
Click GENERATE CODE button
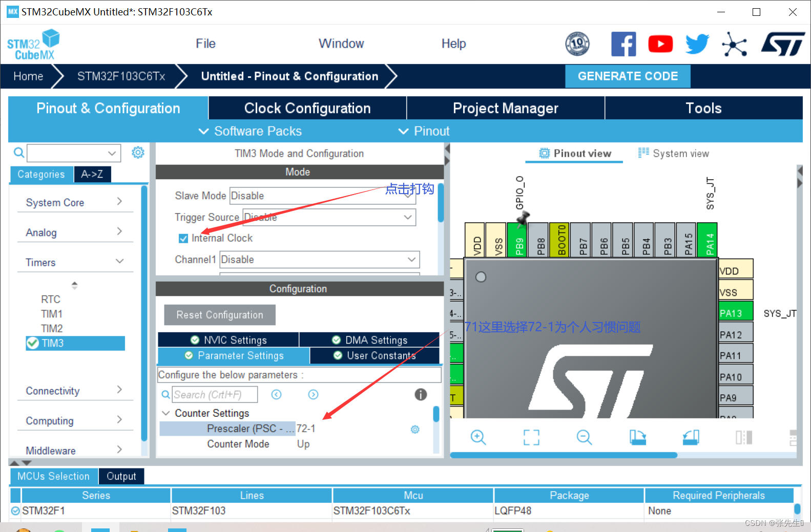628,76
